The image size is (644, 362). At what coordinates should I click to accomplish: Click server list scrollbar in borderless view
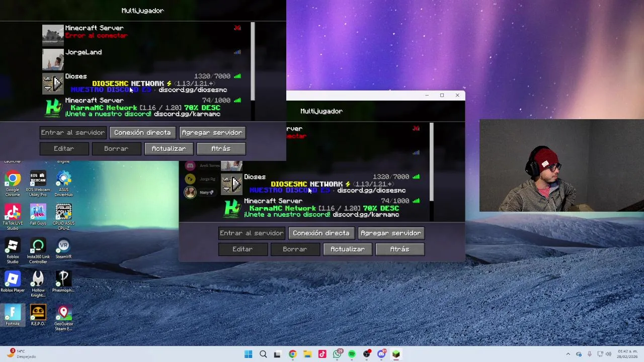(253, 61)
